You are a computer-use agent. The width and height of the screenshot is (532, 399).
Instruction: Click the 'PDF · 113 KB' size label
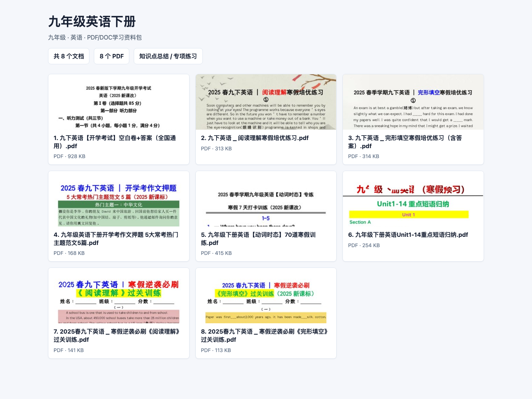[x=216, y=350]
